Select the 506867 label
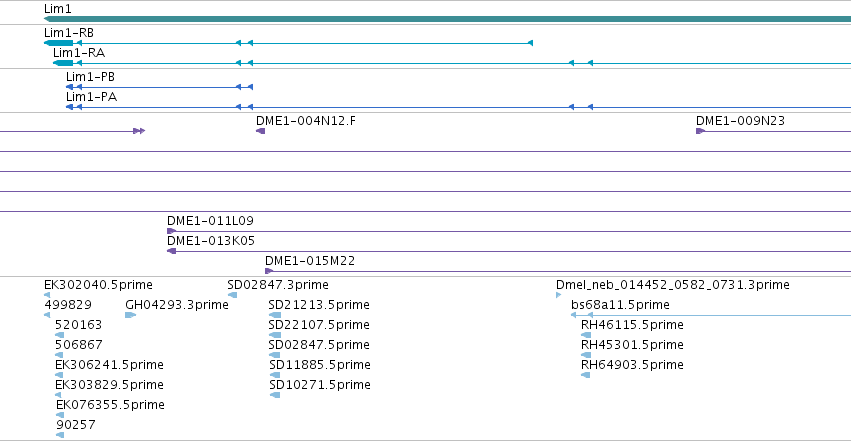Screen dimensions: 851x441 [79, 344]
